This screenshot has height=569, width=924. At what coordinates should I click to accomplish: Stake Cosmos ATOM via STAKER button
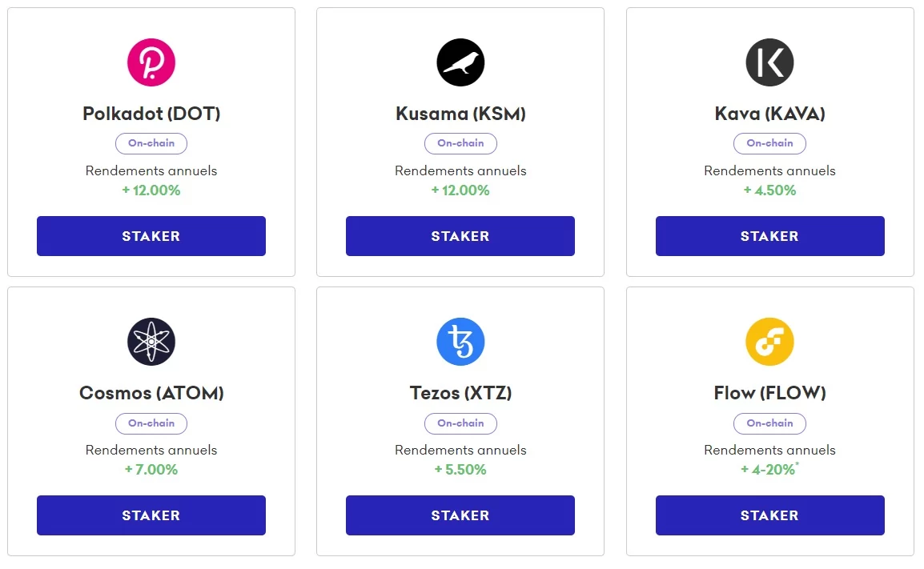pos(151,515)
